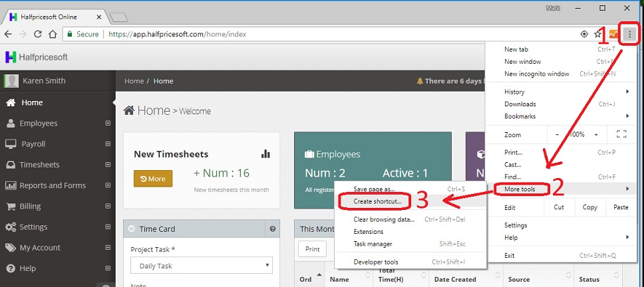
Task: Sort table by Ord column
Action: (x=311, y=279)
